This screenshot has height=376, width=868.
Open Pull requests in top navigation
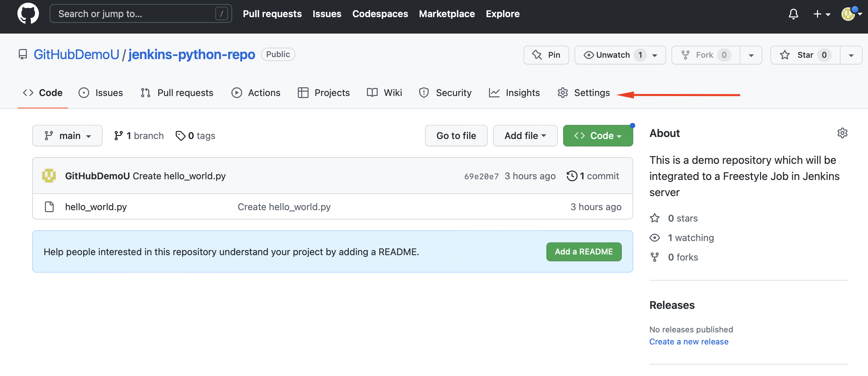[272, 14]
